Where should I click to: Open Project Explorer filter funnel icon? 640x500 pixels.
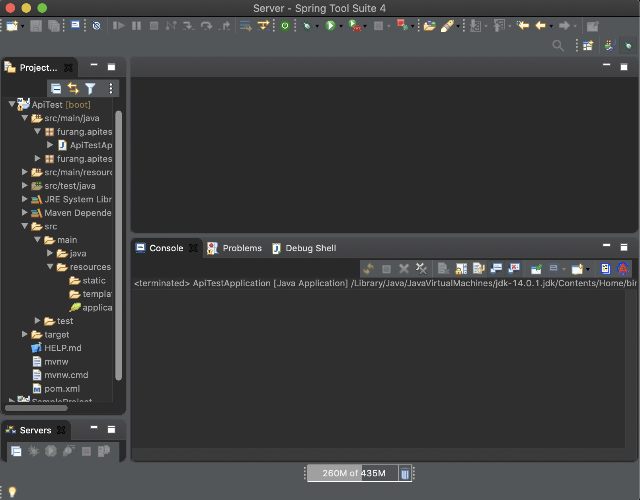coord(90,88)
